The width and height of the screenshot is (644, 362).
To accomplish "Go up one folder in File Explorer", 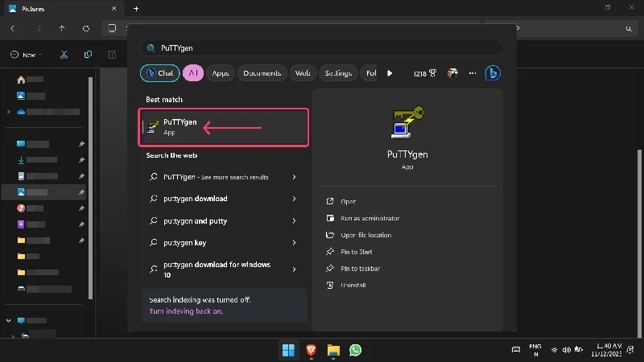I will pos(62,28).
